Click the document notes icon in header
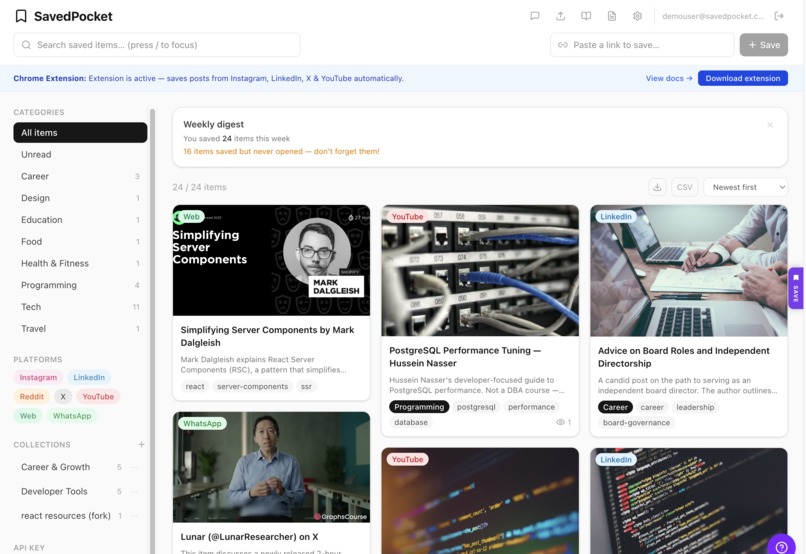This screenshot has width=806, height=554. click(x=612, y=16)
